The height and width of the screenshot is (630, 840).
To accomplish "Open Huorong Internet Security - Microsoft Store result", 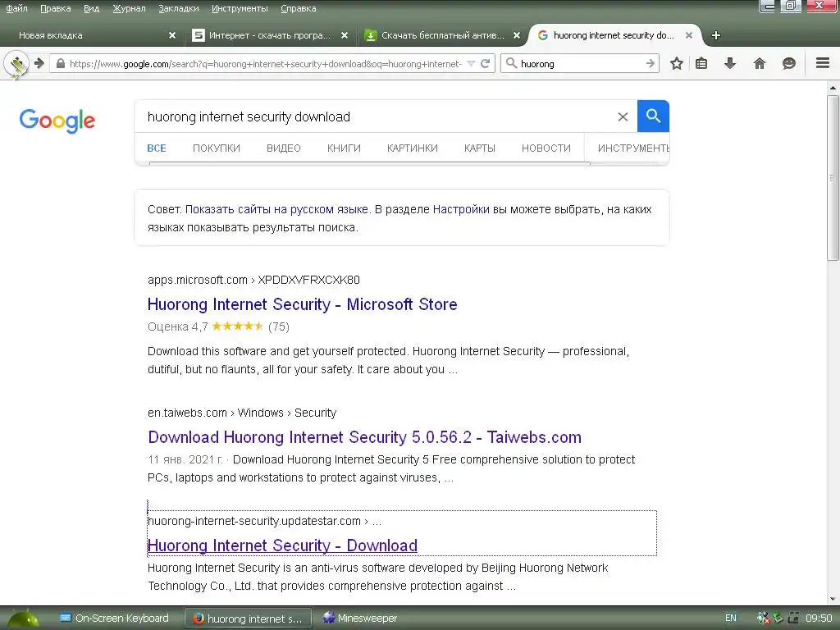I will click(x=302, y=304).
